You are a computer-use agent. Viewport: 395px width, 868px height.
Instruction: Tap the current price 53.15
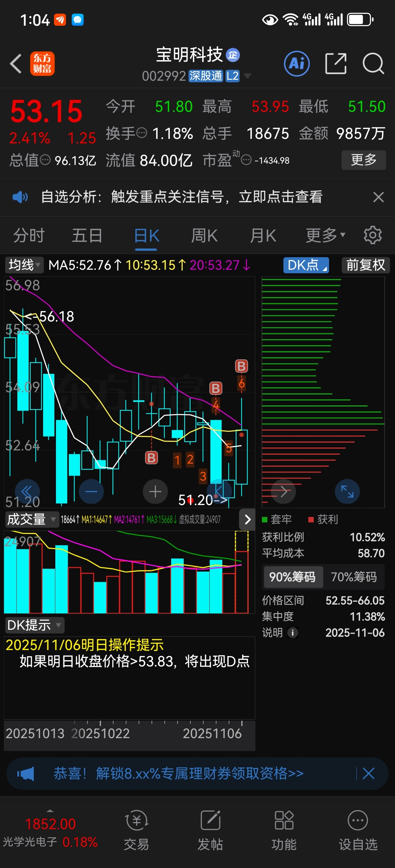coord(47,111)
